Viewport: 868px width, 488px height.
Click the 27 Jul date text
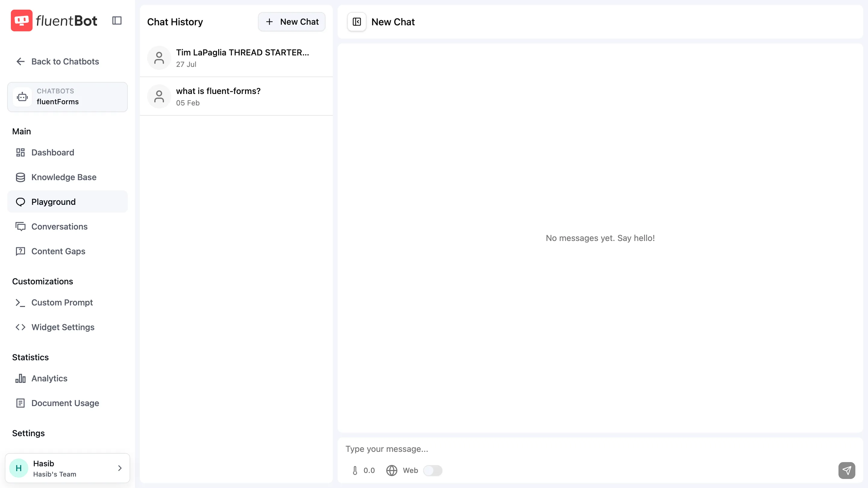(x=186, y=64)
